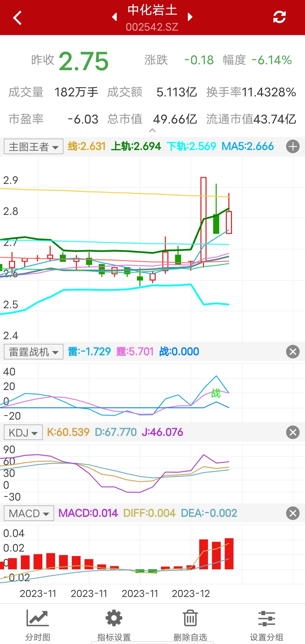Open the MACD indicator dropdown
This screenshot has height=644, width=305.
(29, 513)
